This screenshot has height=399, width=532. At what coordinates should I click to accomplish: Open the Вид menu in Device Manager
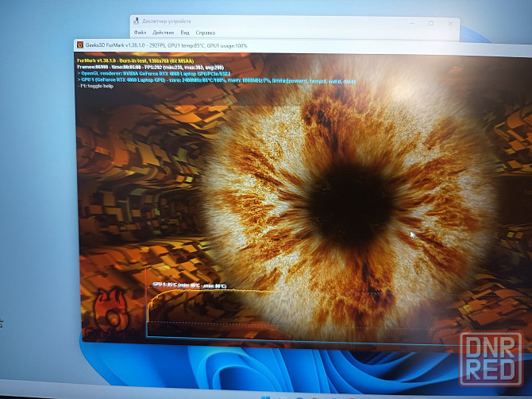point(185,33)
